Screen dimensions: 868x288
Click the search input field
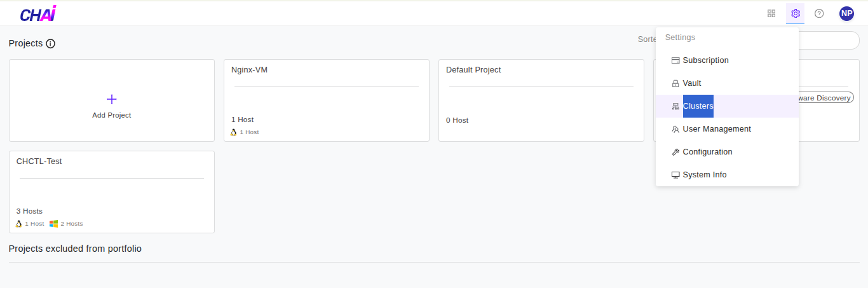[829, 40]
